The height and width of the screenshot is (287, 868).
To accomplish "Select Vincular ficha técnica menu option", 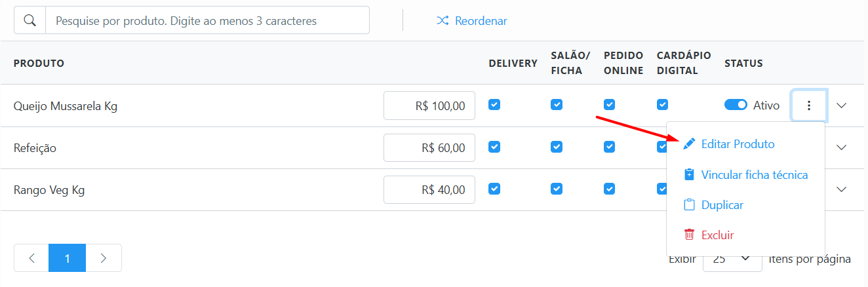I will coord(754,175).
